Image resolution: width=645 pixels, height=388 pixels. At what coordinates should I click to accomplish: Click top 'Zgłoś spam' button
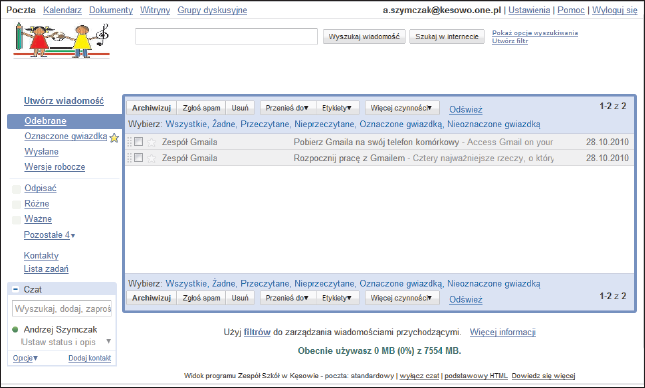(x=201, y=108)
